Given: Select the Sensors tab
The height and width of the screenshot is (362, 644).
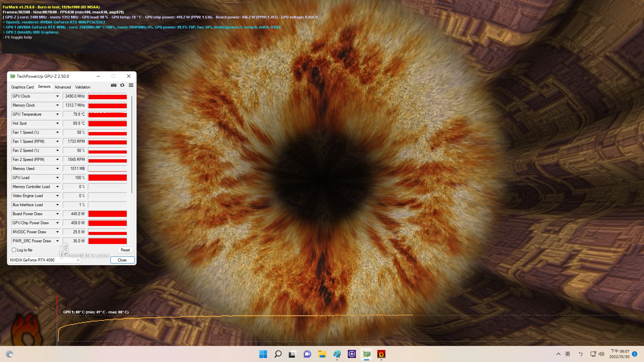Looking at the screenshot, I should pos(44,86).
